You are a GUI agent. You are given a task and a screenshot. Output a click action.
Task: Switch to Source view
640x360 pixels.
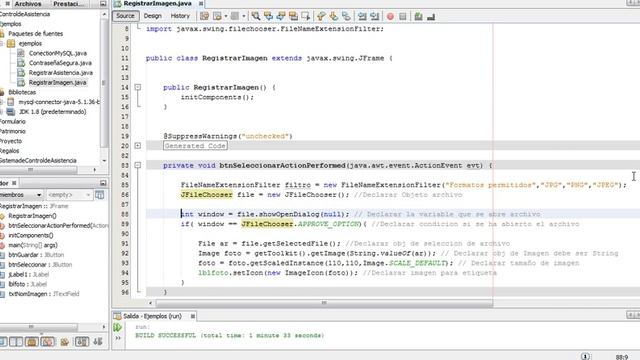(x=125, y=16)
